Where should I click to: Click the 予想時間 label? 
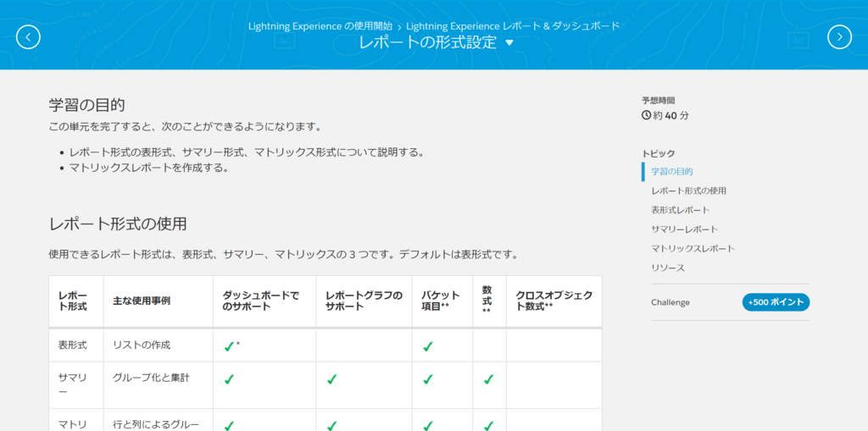[x=658, y=101]
